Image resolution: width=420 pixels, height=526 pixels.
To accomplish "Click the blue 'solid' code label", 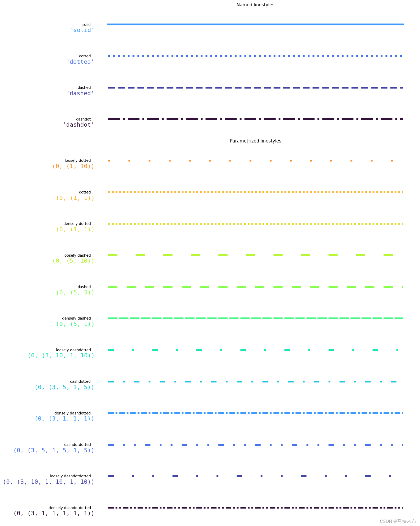I will [82, 30].
